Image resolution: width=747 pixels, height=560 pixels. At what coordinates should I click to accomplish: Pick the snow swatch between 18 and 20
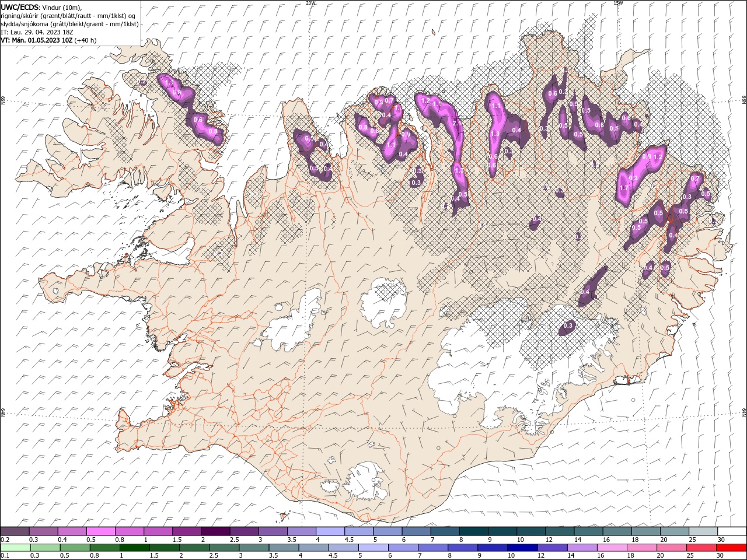pos(647,531)
